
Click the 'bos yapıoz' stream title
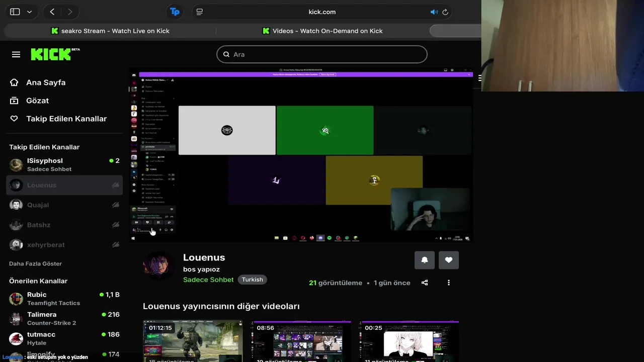[x=201, y=269]
